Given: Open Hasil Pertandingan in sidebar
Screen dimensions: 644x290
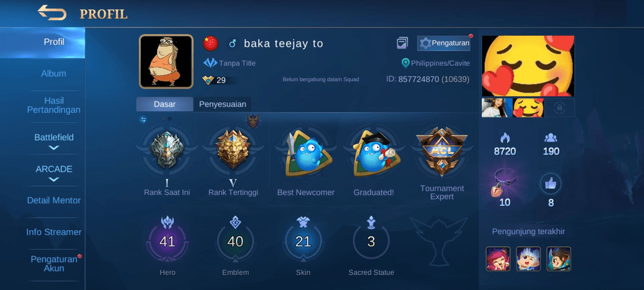Looking at the screenshot, I should click(54, 105).
